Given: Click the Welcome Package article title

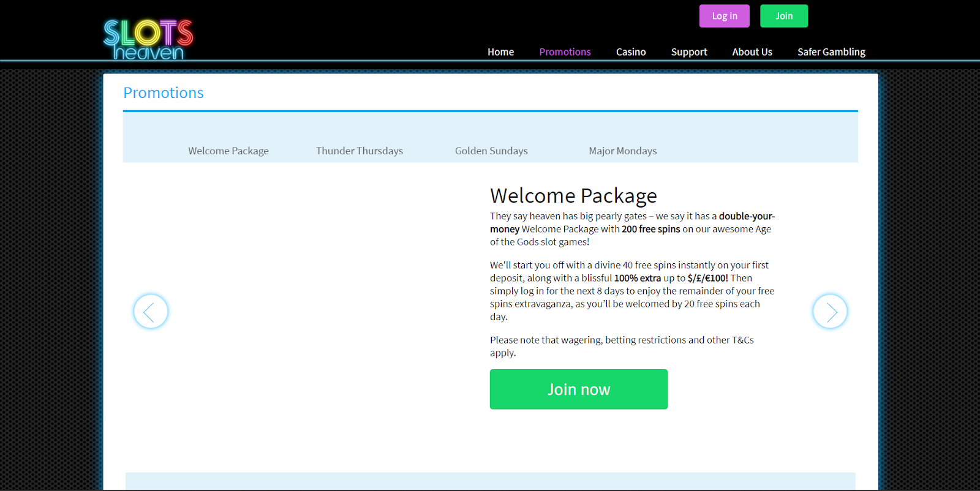Looking at the screenshot, I should pos(573,195).
